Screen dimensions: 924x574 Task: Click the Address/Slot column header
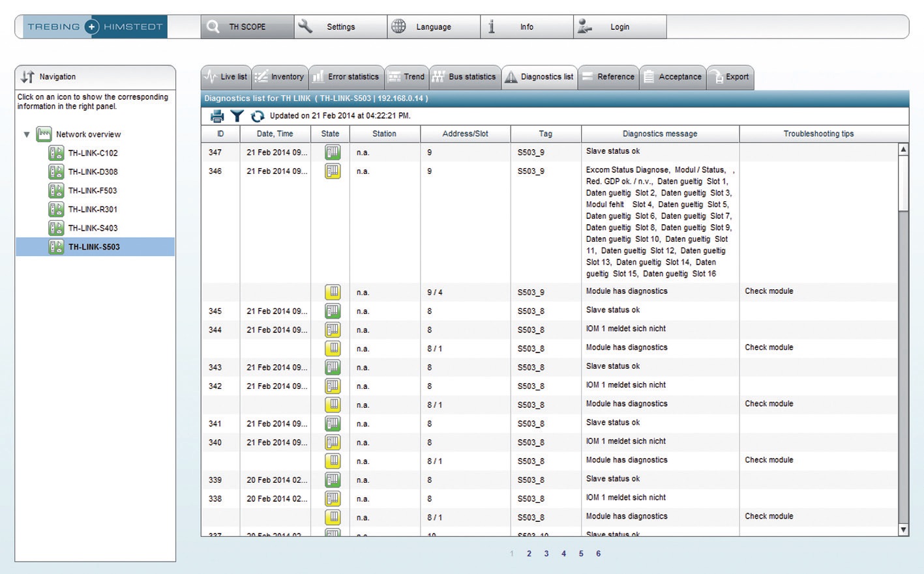[466, 134]
